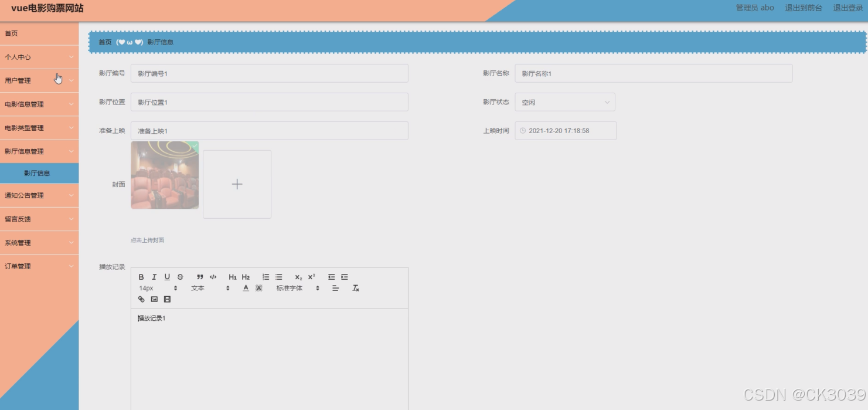Go to 首页 in the sidebar
The image size is (868, 410).
39,33
